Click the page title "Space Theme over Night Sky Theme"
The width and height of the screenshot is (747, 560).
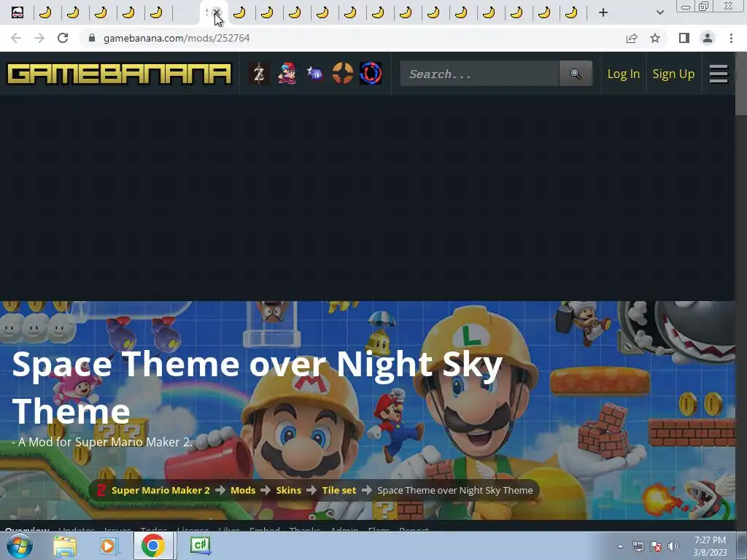pos(258,387)
